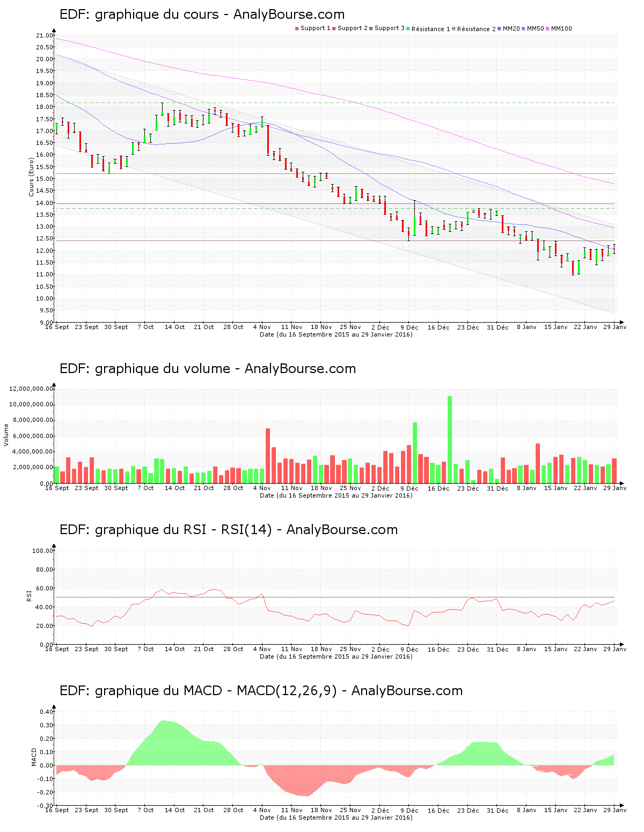Click the MM20 blue legend swatch

pyautogui.click(x=500, y=28)
